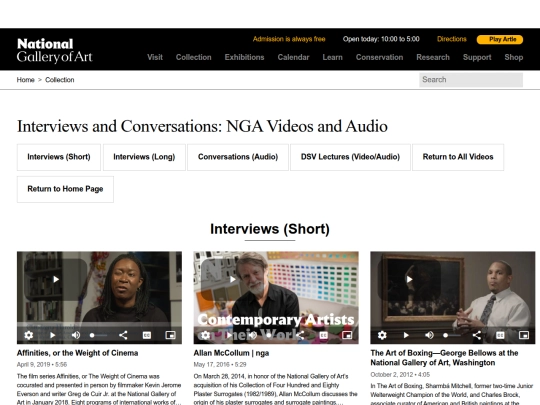Mute the Allan McCollum video
The height and width of the screenshot is (405, 540).
(x=253, y=335)
